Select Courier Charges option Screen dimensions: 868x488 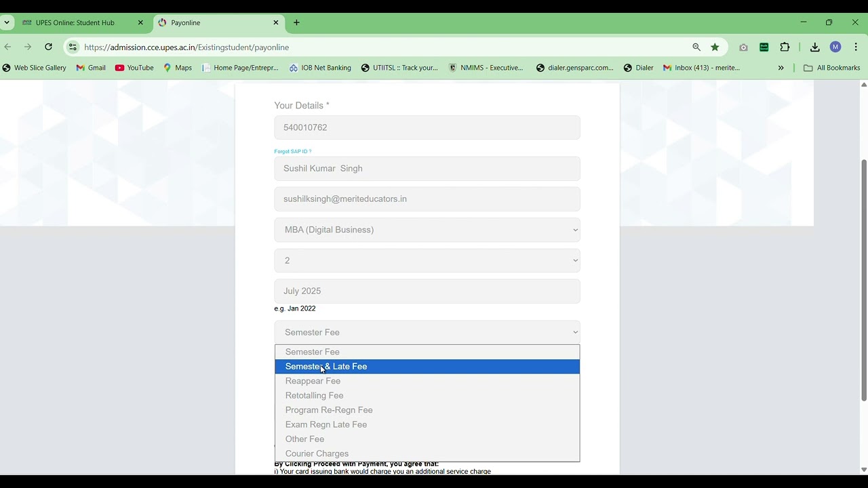(427, 454)
